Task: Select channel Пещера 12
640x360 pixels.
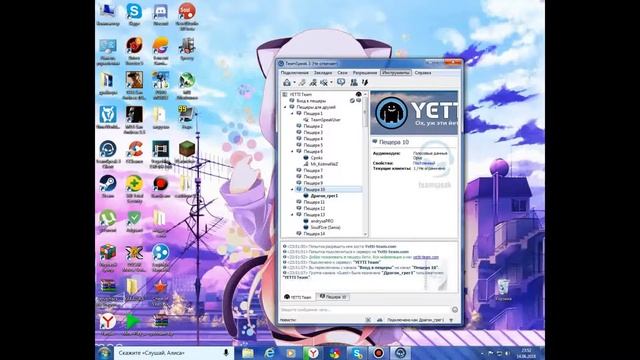Action: tap(314, 209)
